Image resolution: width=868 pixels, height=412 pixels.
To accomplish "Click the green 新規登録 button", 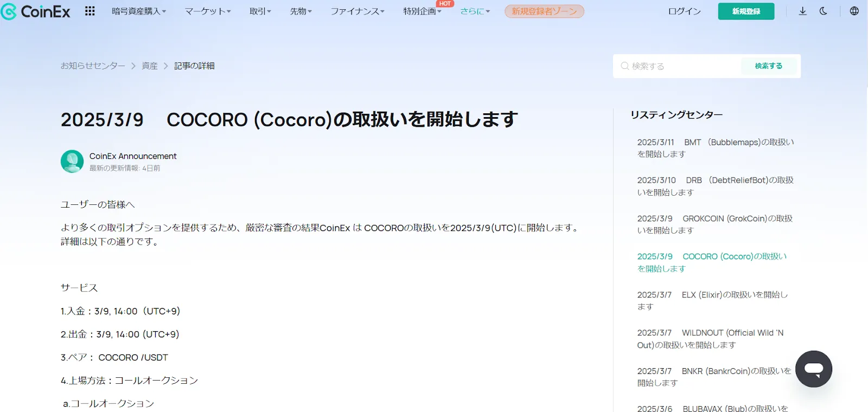I will click(746, 11).
